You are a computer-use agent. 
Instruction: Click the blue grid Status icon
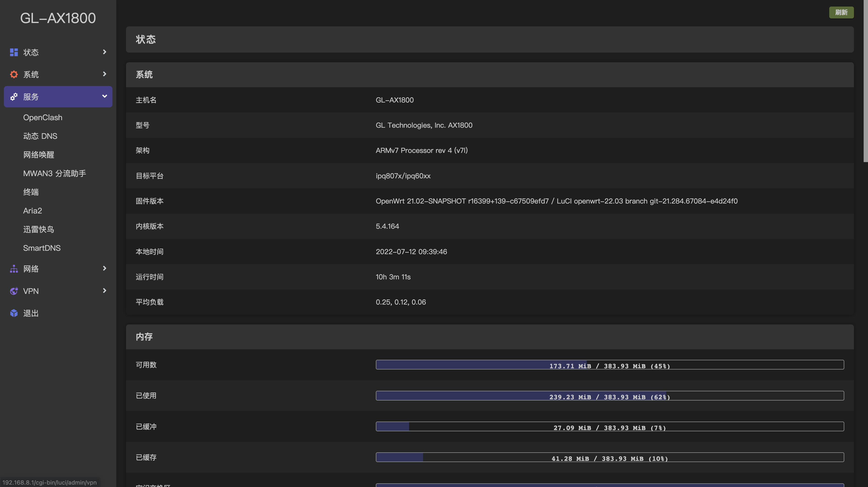click(14, 52)
